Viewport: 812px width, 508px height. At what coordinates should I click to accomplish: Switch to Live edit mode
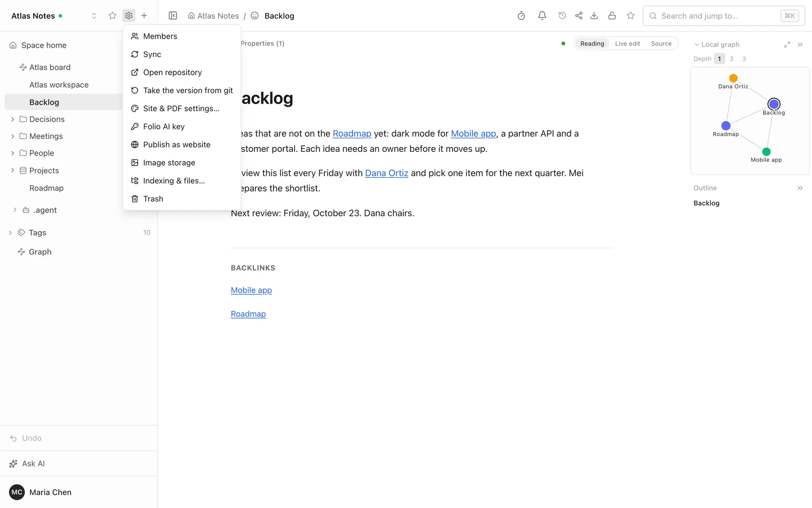pyautogui.click(x=628, y=44)
